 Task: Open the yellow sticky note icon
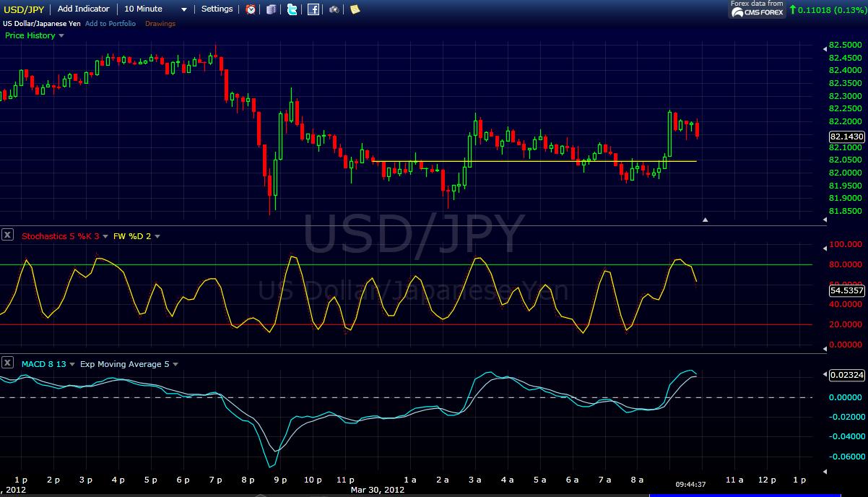click(355, 9)
